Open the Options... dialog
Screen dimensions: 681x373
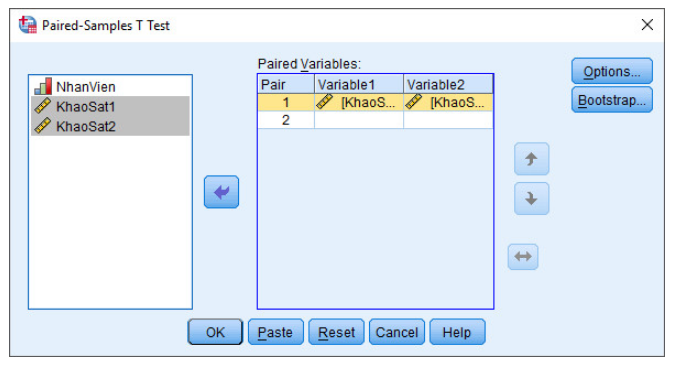(612, 71)
